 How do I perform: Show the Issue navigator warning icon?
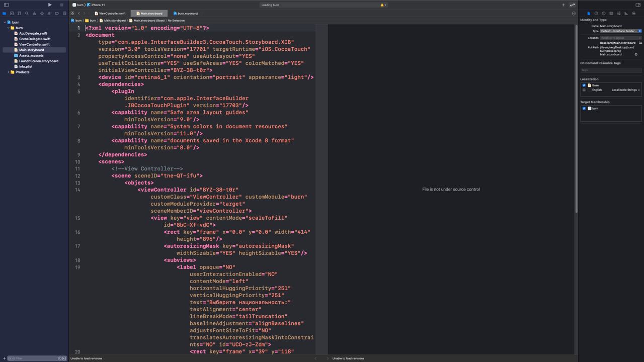[34, 13]
